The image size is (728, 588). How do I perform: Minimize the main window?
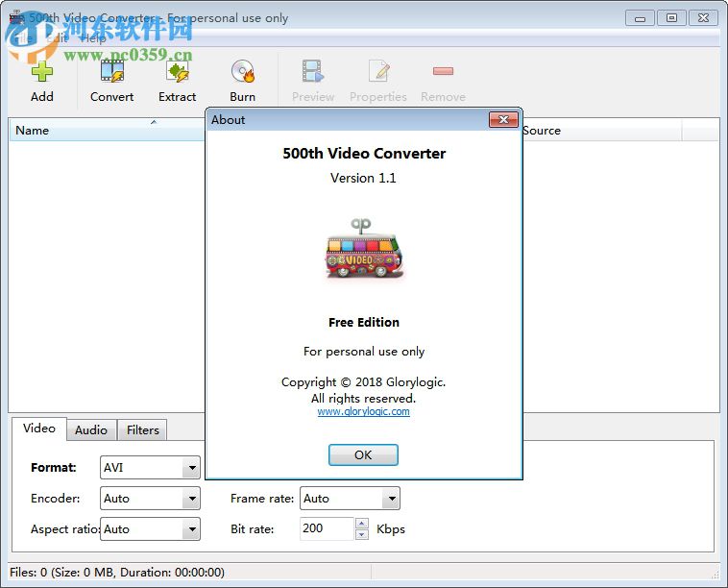[x=640, y=18]
